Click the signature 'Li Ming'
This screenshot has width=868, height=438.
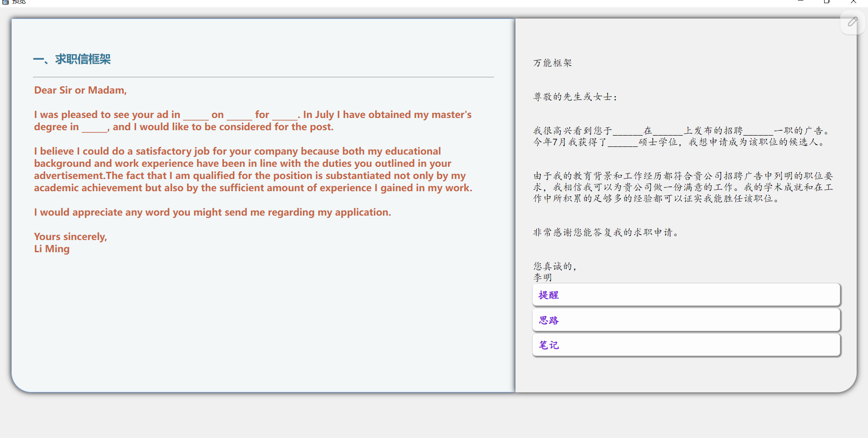pos(52,249)
